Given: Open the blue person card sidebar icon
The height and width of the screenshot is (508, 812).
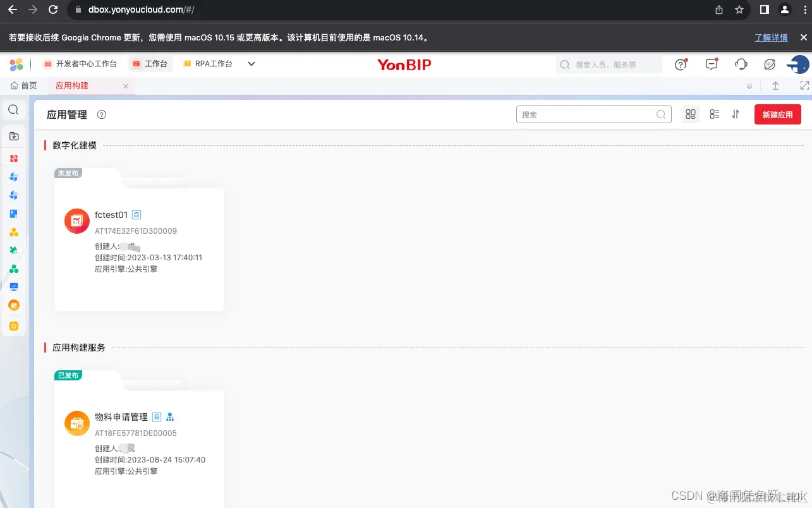Looking at the screenshot, I should tap(14, 214).
